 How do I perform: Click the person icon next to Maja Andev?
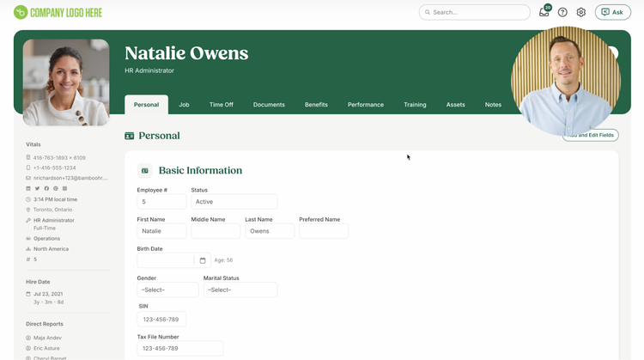tap(28, 338)
